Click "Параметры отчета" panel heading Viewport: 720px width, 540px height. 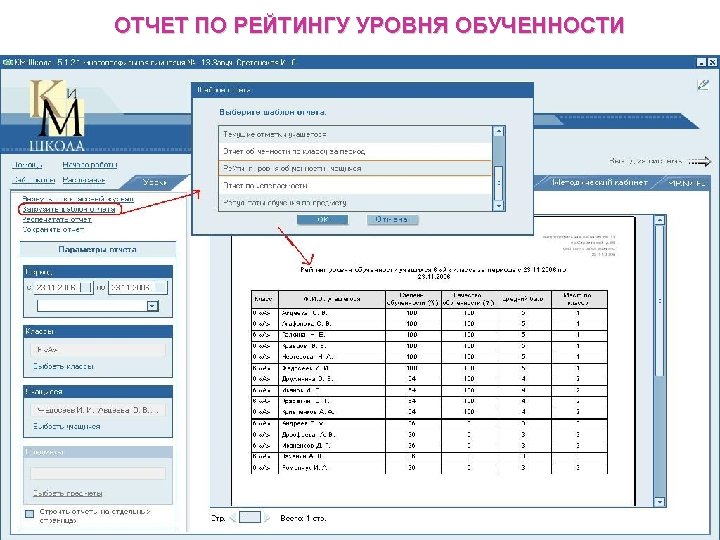coord(97,250)
